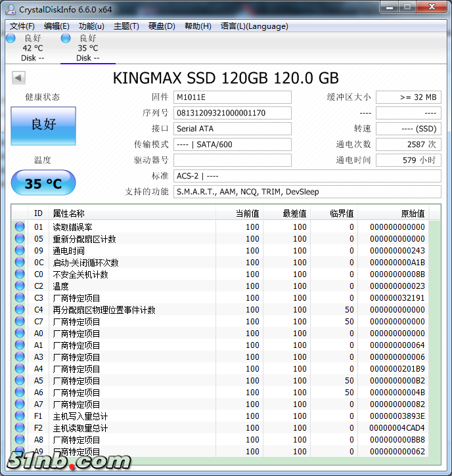The height and width of the screenshot is (476, 452).
Task: Click the previous disk arrow button
Action: [x=18, y=78]
